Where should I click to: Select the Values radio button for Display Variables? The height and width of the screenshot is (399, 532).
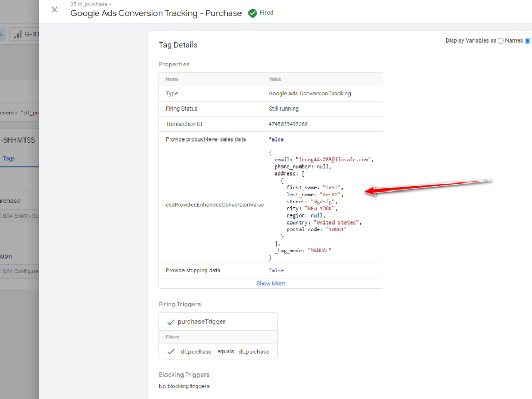point(526,40)
